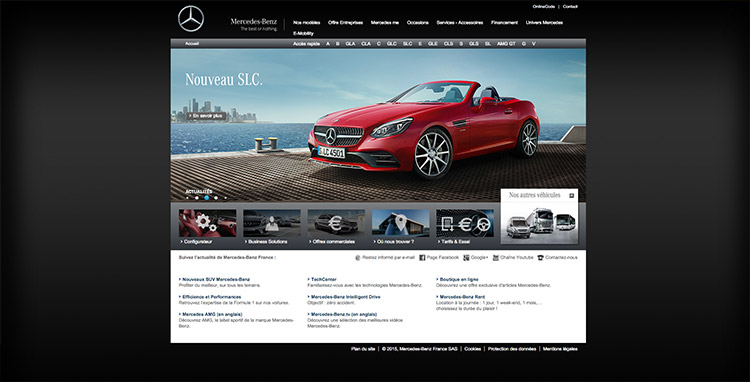The width and height of the screenshot is (750, 382).
Task: Select the AMG GT quick link
Action: click(x=506, y=44)
